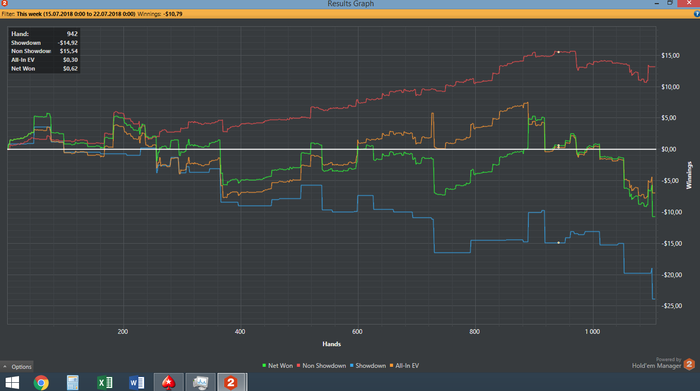
Task: Click the Hold'em Manager 2 logo badge
Action: [689, 364]
